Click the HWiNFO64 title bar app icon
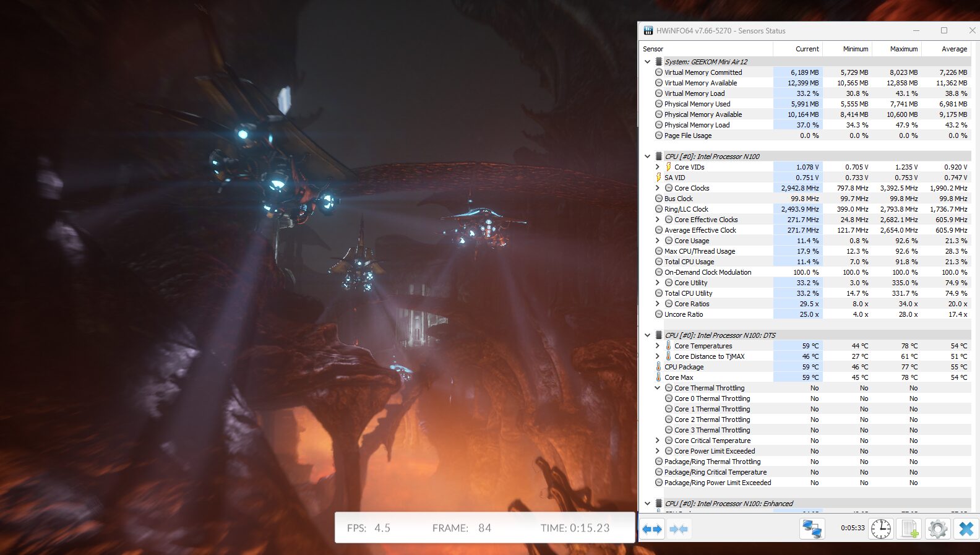 (x=648, y=30)
